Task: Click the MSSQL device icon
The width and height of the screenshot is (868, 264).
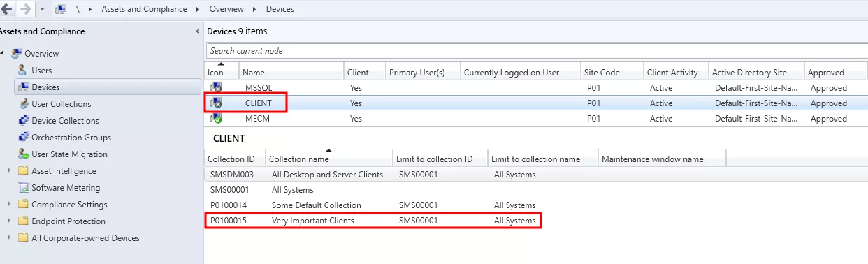Action: (216, 88)
